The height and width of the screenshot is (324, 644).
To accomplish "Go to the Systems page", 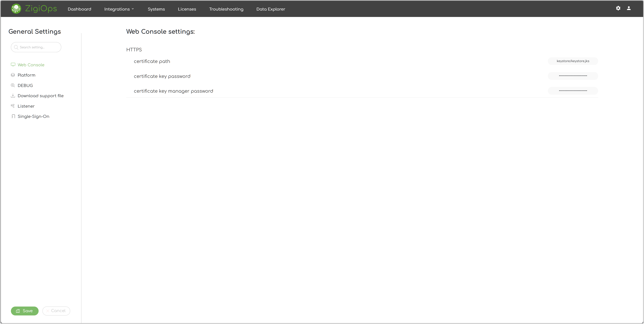I will 156,9.
